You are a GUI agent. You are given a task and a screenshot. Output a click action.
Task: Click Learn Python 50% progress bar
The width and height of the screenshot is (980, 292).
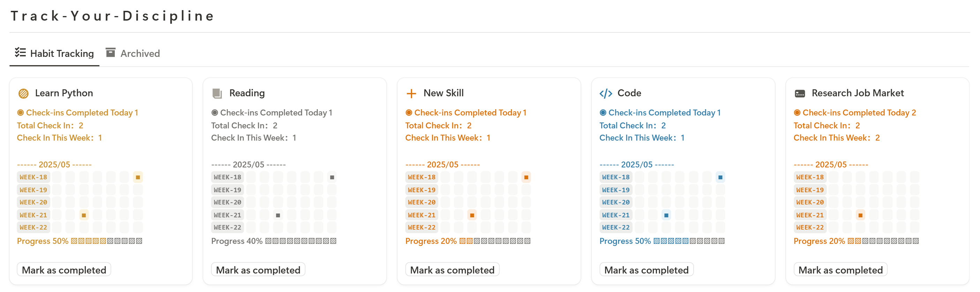pyautogui.click(x=106, y=241)
